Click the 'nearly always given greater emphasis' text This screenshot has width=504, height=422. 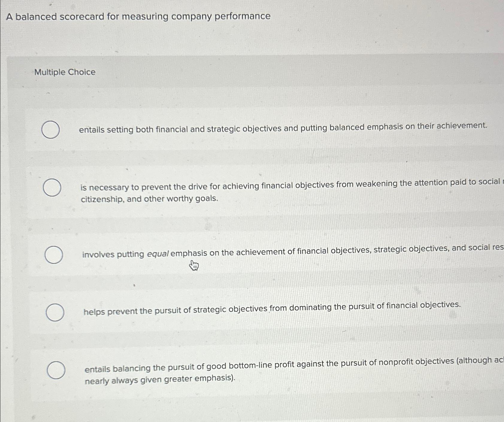(159, 379)
